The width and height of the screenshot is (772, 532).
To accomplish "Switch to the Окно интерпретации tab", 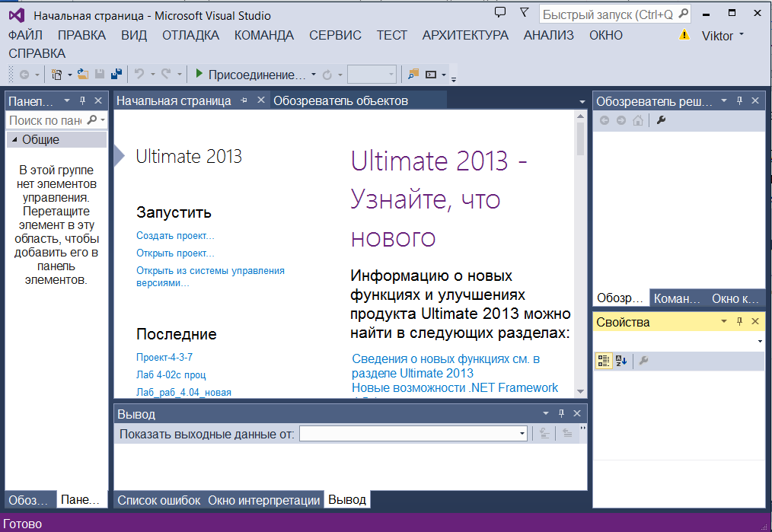I will (x=264, y=501).
